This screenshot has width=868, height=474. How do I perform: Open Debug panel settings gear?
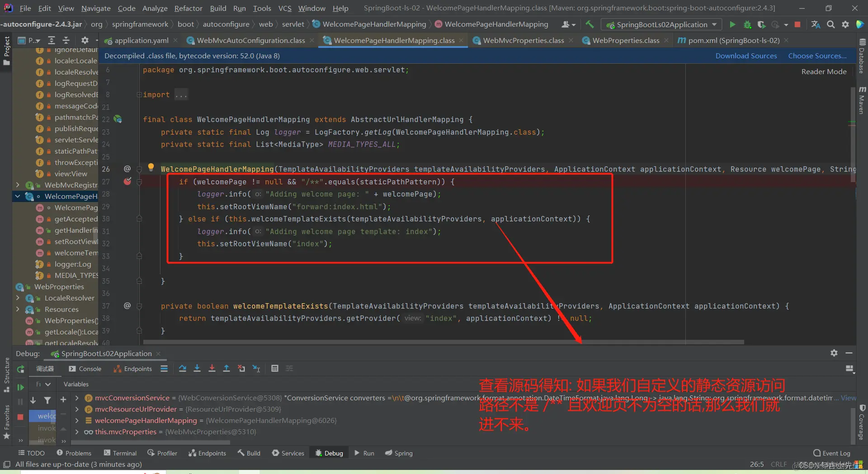click(x=834, y=353)
